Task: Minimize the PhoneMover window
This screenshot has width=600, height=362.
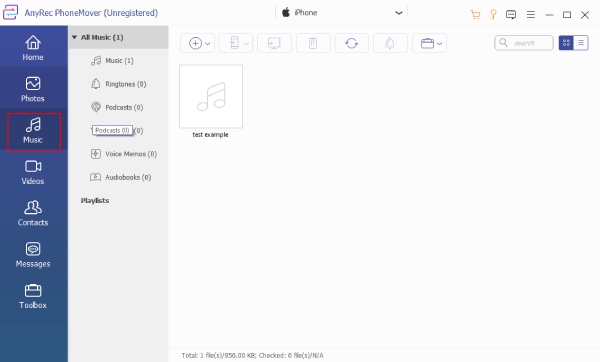Action: point(549,15)
